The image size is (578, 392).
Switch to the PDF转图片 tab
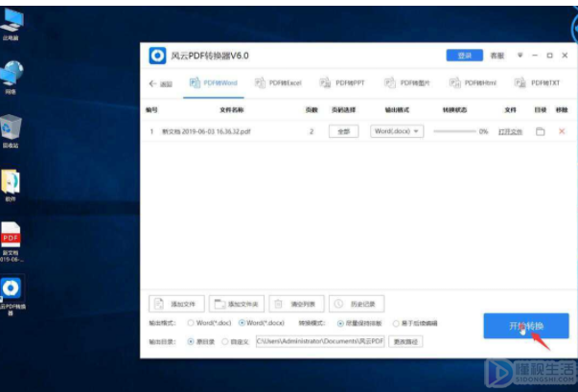pyautogui.click(x=407, y=82)
